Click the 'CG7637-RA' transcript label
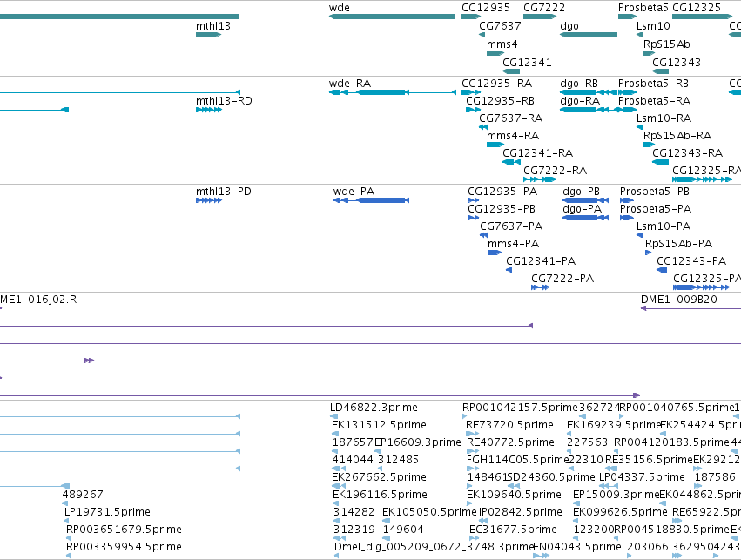Screen dimensions: 741x560 coord(510,118)
